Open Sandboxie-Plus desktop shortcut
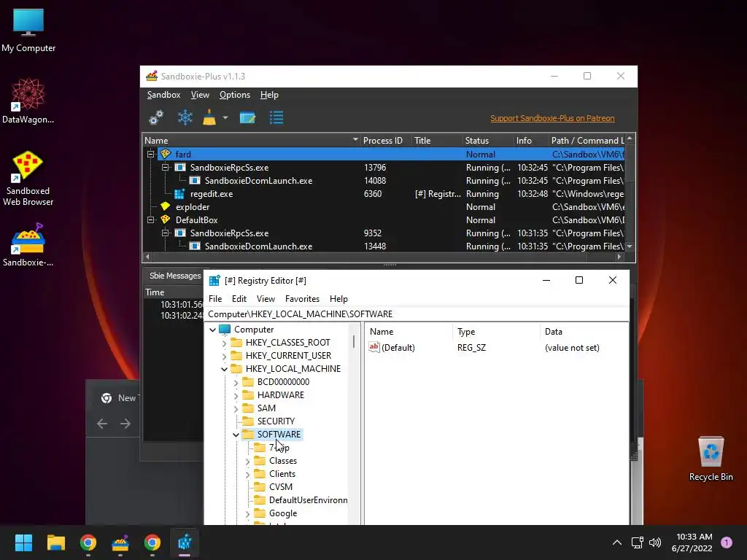Screen dimensions: 747x560 pyautogui.click(x=28, y=245)
